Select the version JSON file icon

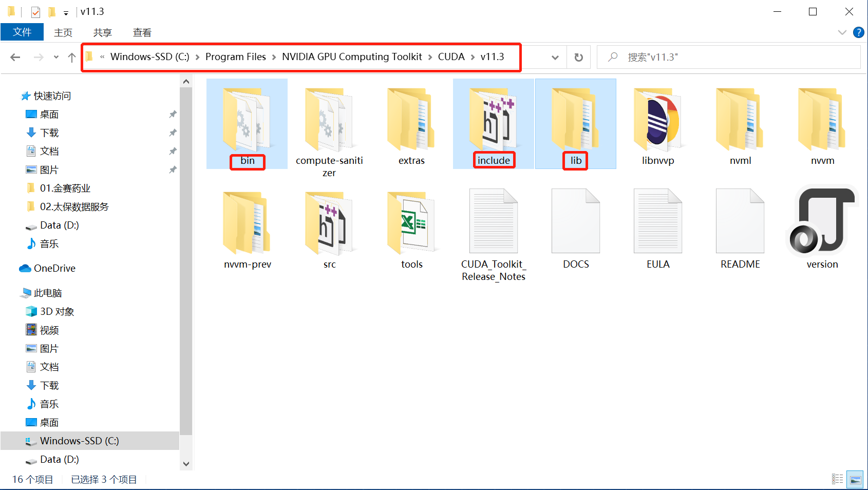pos(822,221)
